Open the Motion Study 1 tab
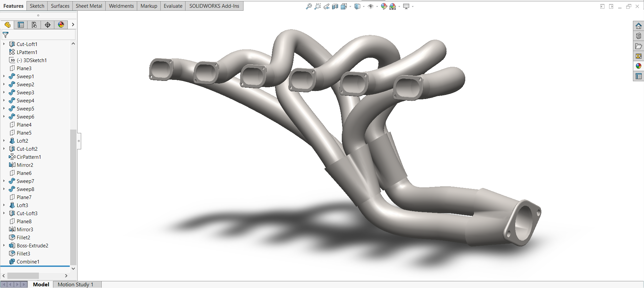This screenshot has height=288, width=644. (75, 285)
